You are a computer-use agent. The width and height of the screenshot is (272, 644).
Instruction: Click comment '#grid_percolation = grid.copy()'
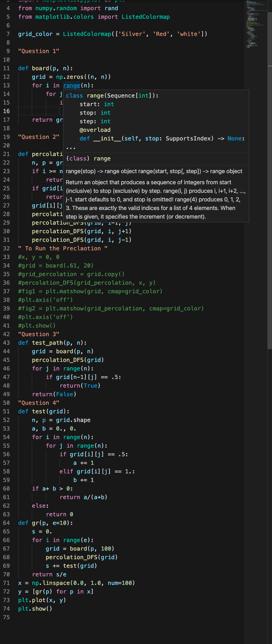click(71, 274)
